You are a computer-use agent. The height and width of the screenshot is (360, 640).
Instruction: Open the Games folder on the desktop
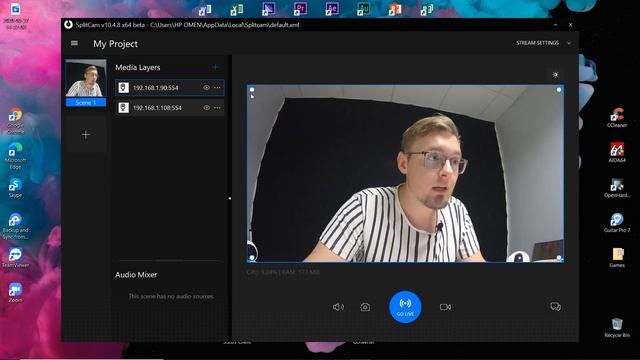[617, 258]
